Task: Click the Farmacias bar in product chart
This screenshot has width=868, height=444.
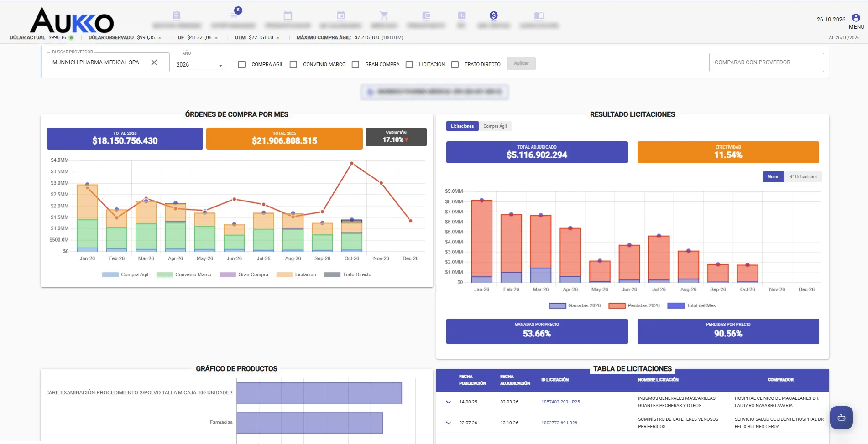Action: (x=310, y=423)
